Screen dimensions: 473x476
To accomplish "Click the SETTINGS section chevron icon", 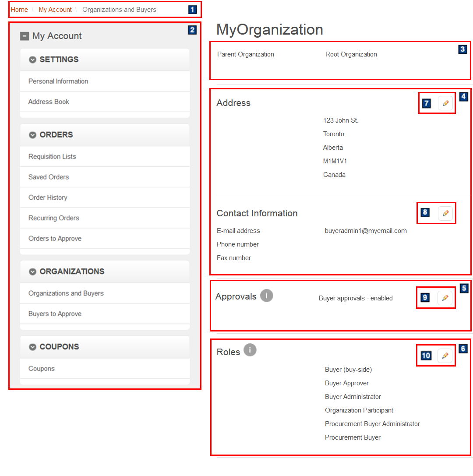I will tap(32, 60).
